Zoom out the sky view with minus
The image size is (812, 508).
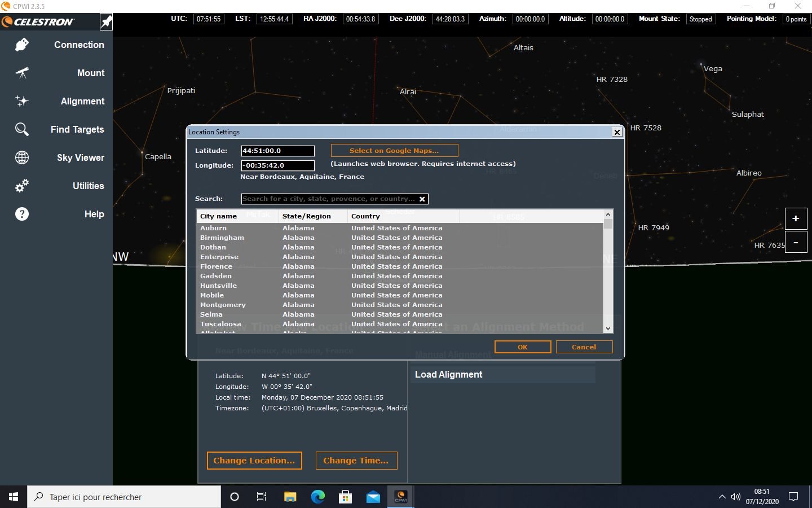tap(796, 242)
